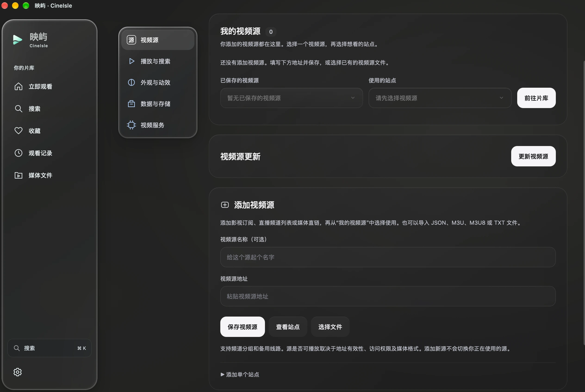
Task: Click the magnifier icon in the bottom search box
Action: pyautogui.click(x=17, y=348)
